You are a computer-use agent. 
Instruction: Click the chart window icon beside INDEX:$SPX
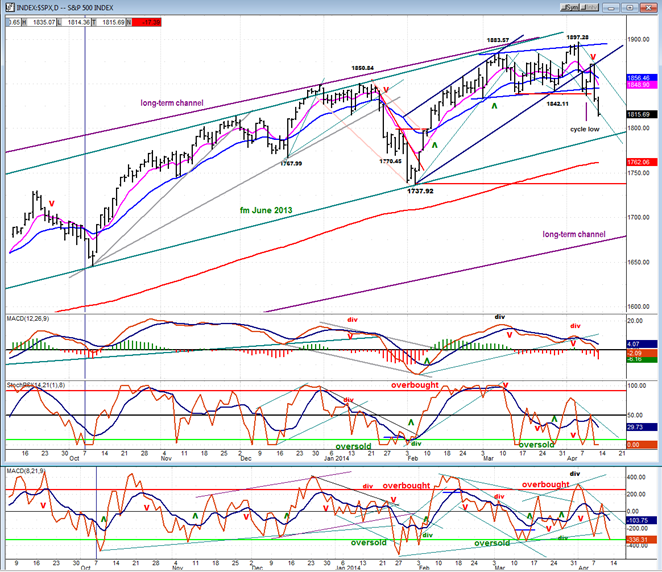click(x=9, y=7)
